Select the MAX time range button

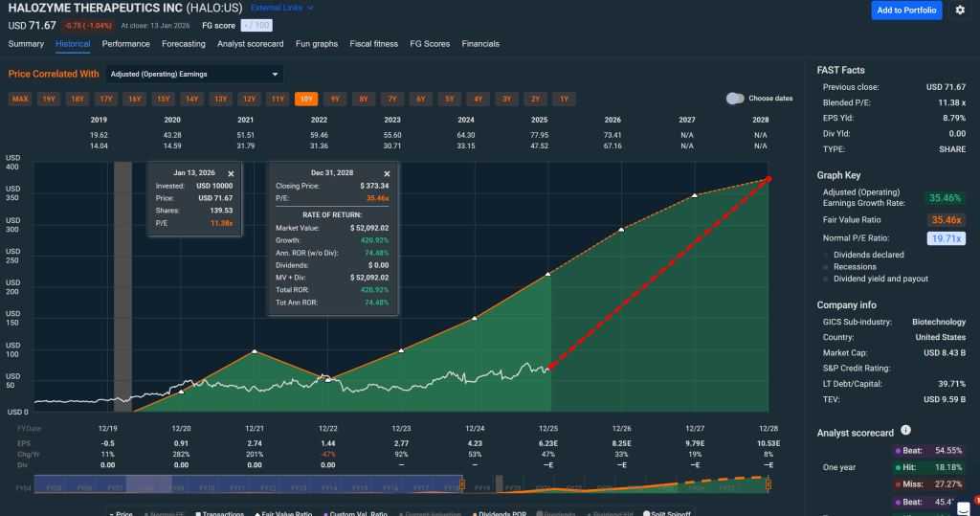[20, 99]
